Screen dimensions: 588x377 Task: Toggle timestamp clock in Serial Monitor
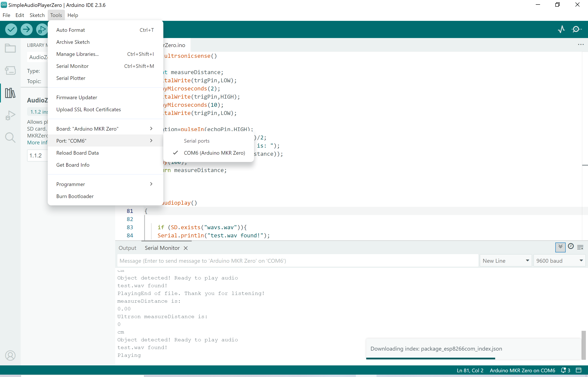[x=571, y=246]
